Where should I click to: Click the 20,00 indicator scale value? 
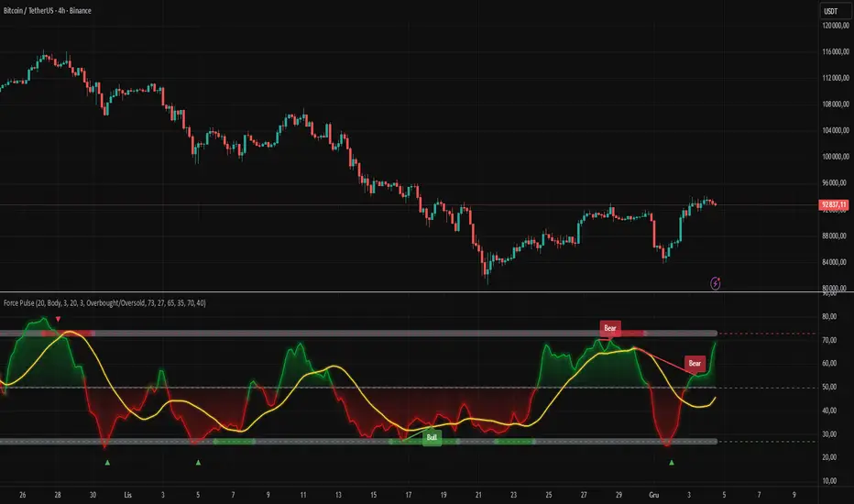pos(829,457)
